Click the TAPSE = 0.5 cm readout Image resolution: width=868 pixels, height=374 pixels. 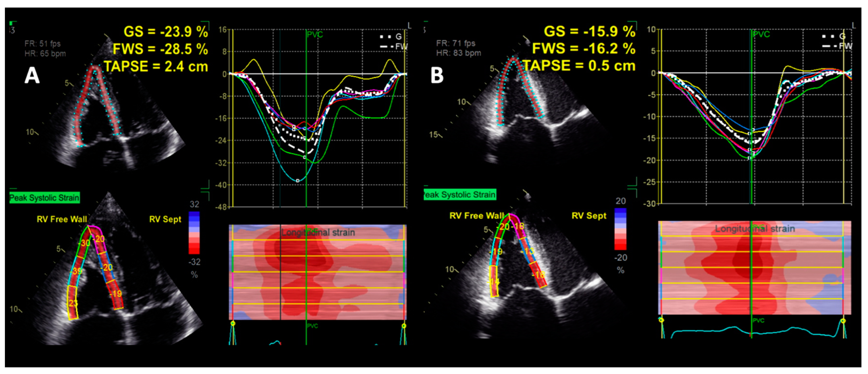579,65
